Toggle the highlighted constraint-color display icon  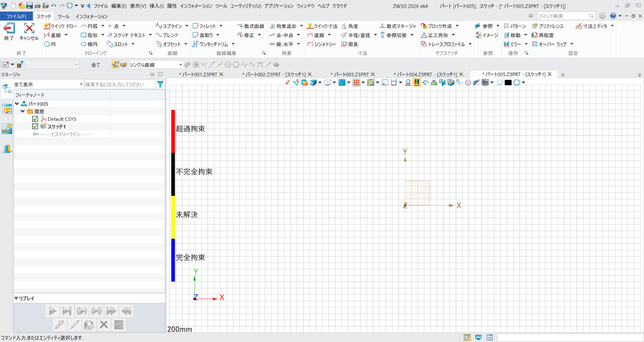click(x=416, y=83)
